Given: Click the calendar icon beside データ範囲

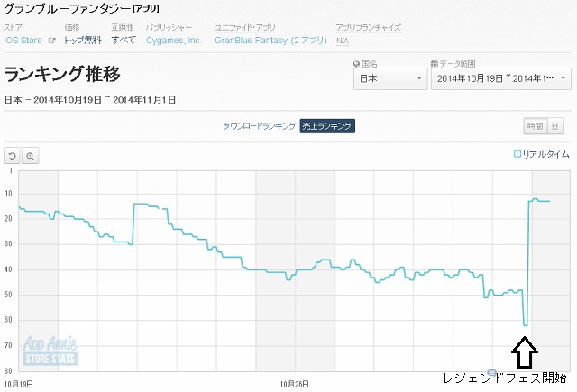Looking at the screenshot, I should [x=435, y=63].
